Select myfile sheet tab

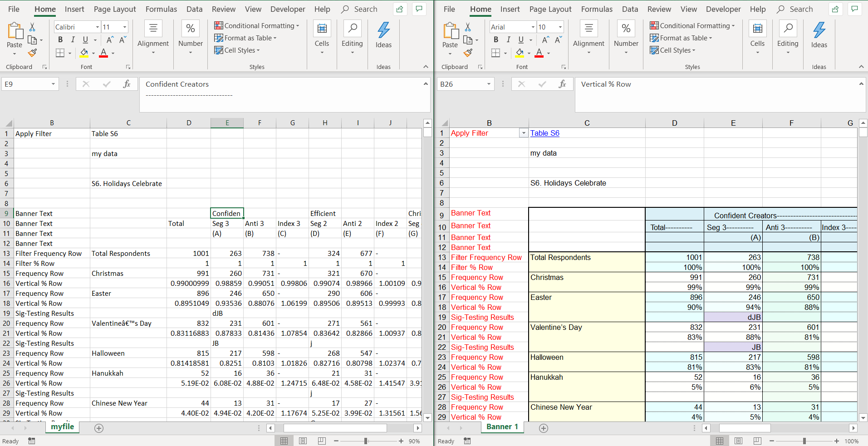[63, 427]
